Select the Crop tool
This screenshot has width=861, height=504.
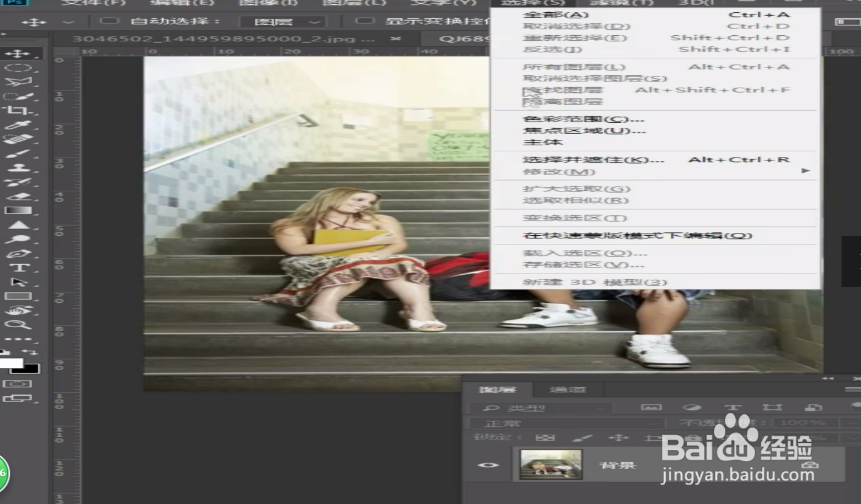click(18, 111)
